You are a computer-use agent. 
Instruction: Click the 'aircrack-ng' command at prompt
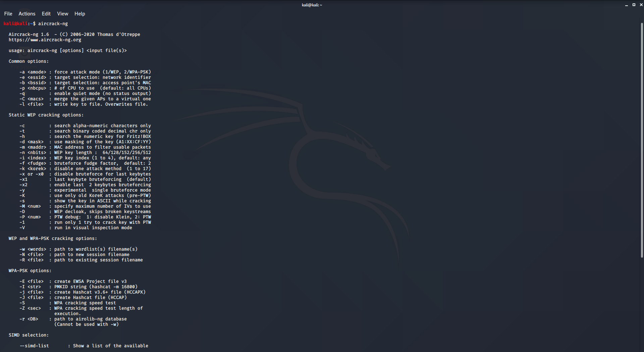(x=53, y=24)
